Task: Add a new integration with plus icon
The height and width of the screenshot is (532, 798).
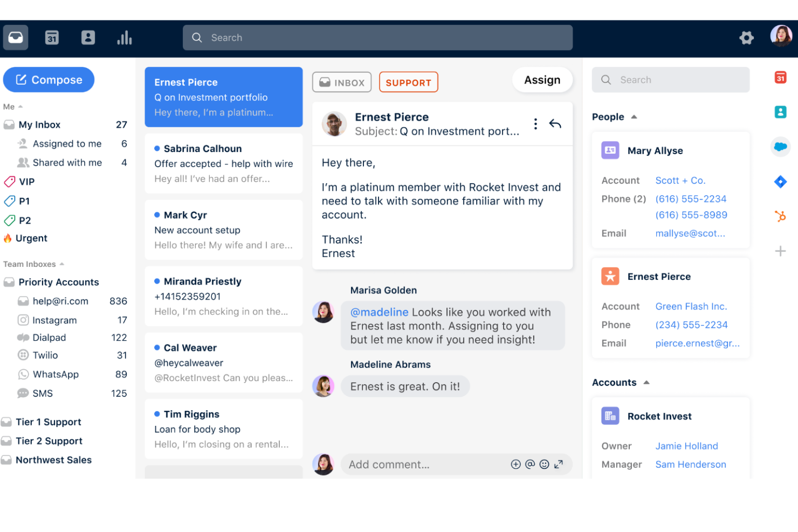Action: [780, 251]
